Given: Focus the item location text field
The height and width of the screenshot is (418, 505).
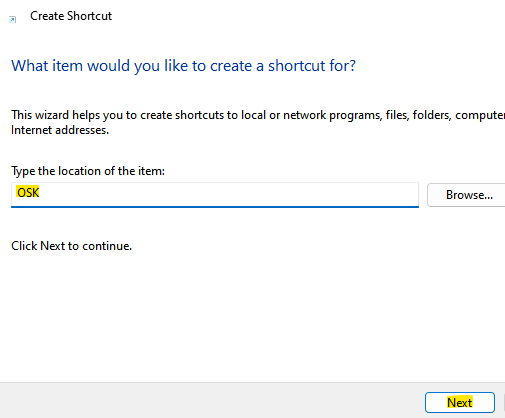Looking at the screenshot, I should tap(215, 194).
